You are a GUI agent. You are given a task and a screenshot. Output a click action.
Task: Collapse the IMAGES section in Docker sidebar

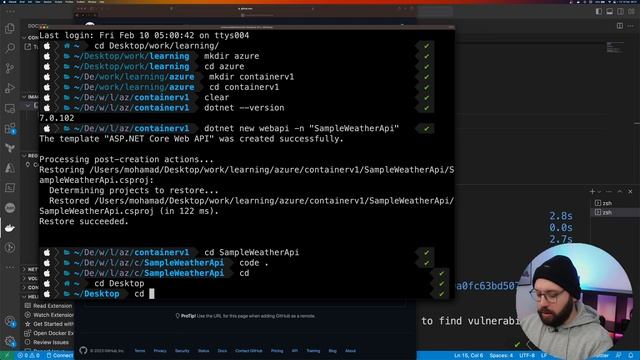coord(31,97)
